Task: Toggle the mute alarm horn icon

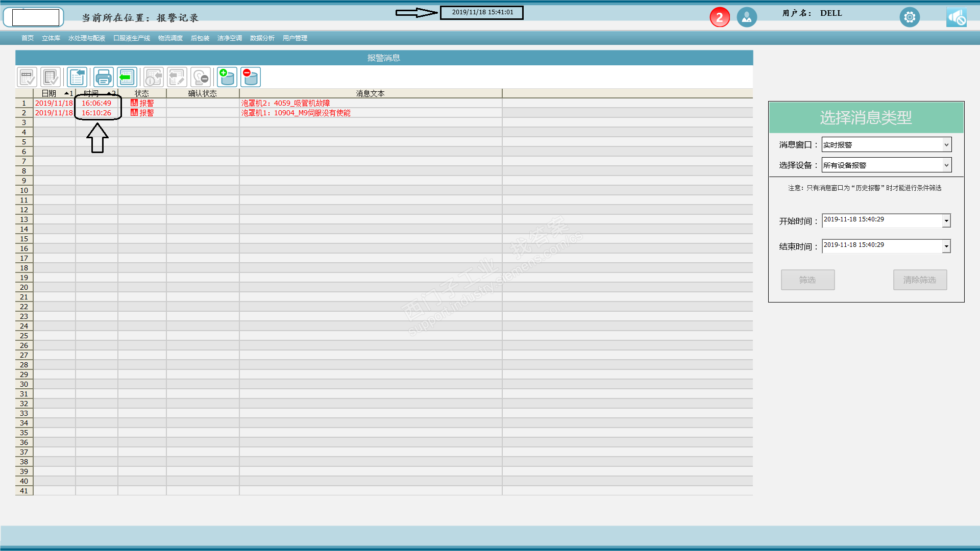Action: pos(957,17)
